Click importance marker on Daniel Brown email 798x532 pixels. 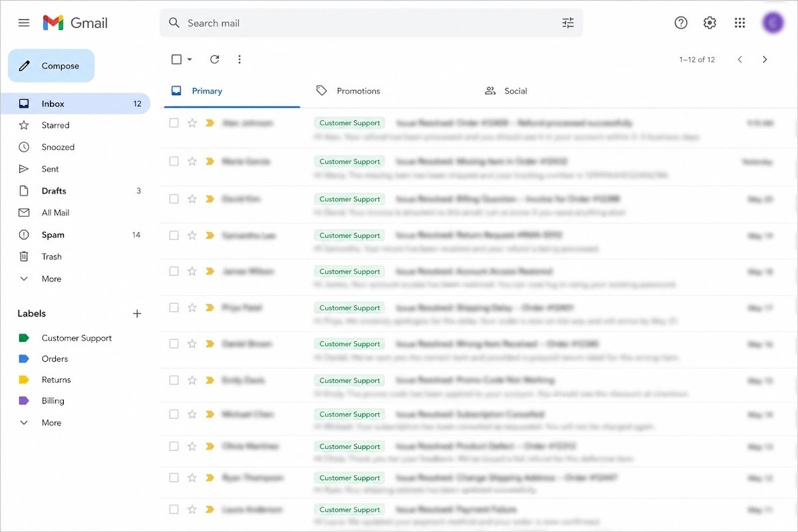210,344
